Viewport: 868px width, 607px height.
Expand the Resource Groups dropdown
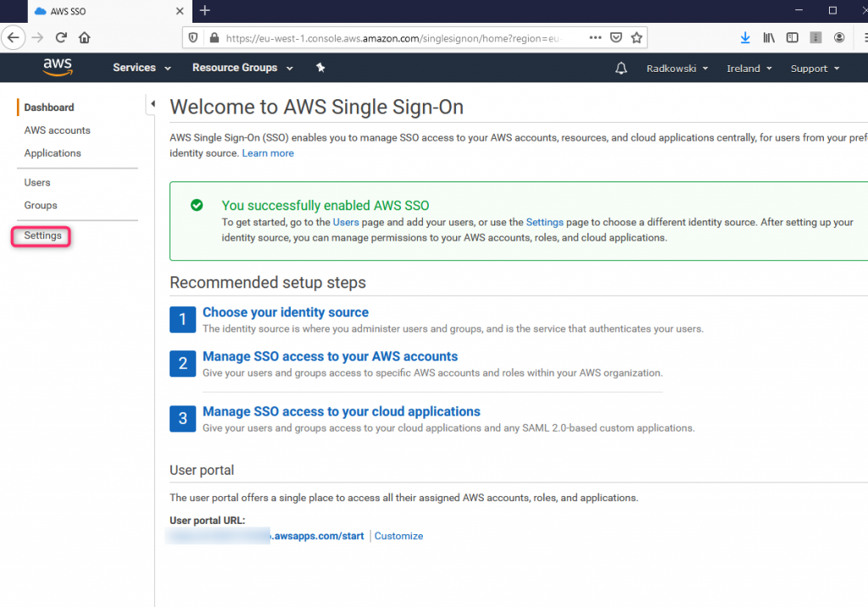[x=242, y=68]
